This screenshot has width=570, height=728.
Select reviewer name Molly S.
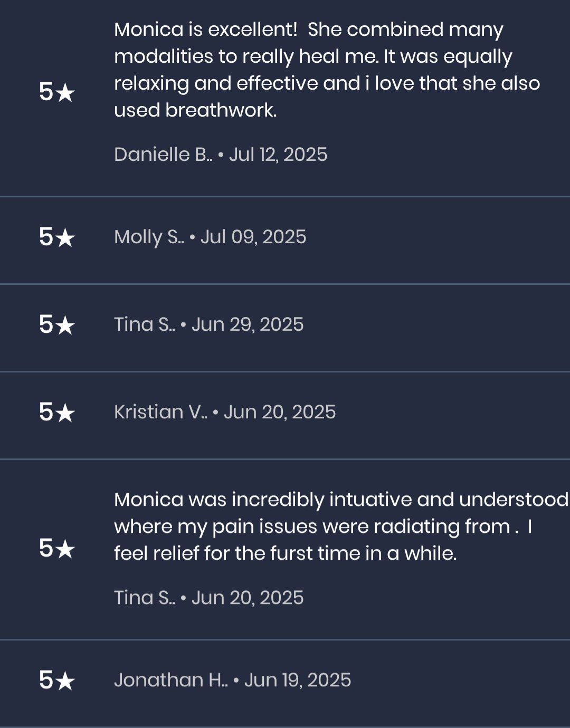149,237
